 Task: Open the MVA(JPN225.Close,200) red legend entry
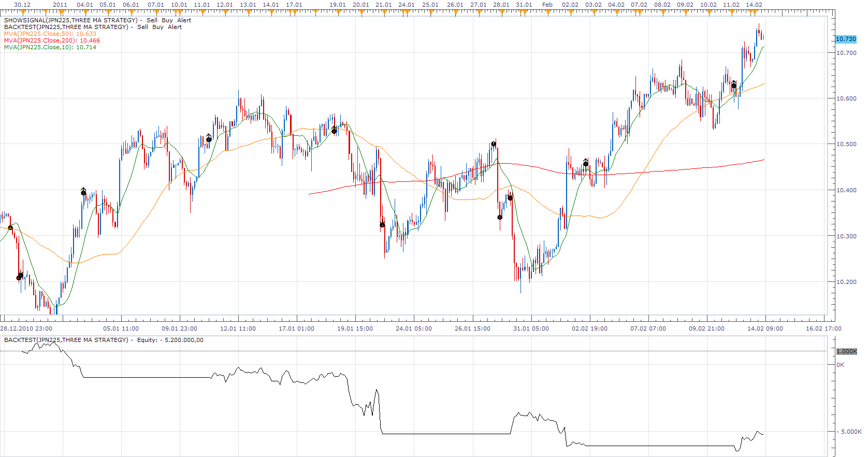click(52, 40)
